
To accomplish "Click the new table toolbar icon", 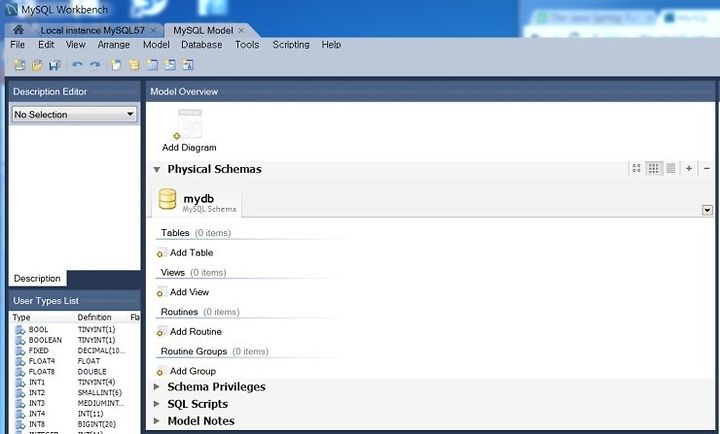I will point(152,65).
